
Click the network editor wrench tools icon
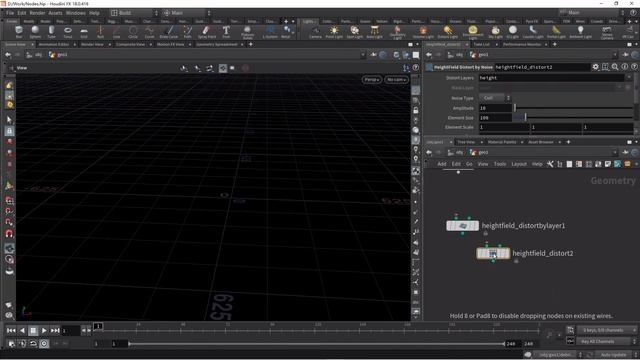[550, 164]
